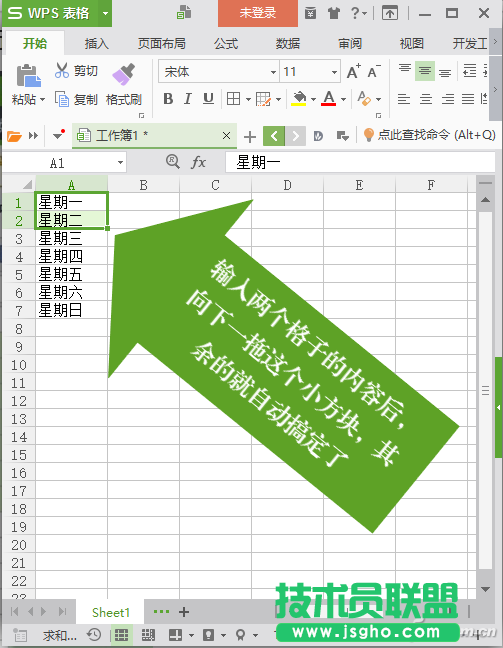The image size is (503, 648).
Task: Open the 页面布局 ribbon tab
Action: pos(162,43)
